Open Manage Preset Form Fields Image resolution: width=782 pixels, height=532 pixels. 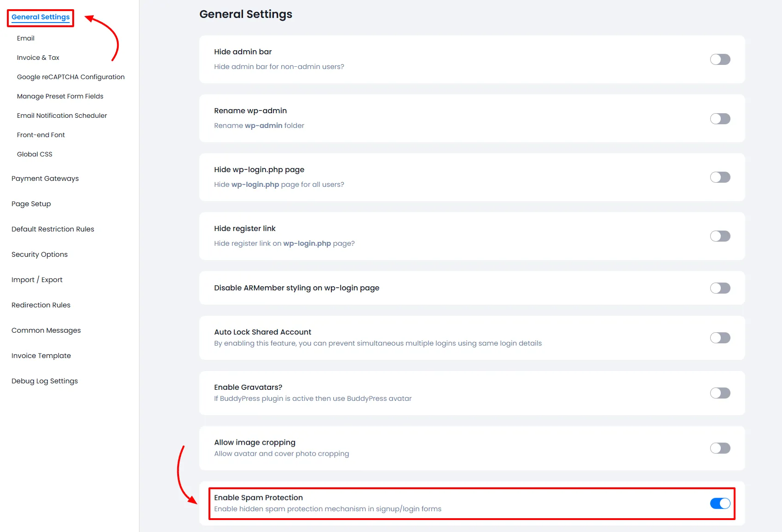pos(60,96)
